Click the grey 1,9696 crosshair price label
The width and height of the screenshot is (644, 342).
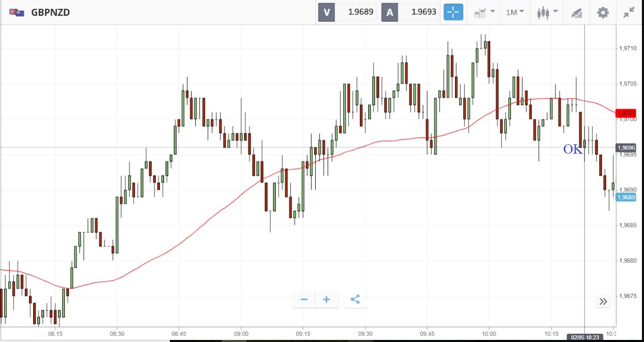click(x=625, y=147)
